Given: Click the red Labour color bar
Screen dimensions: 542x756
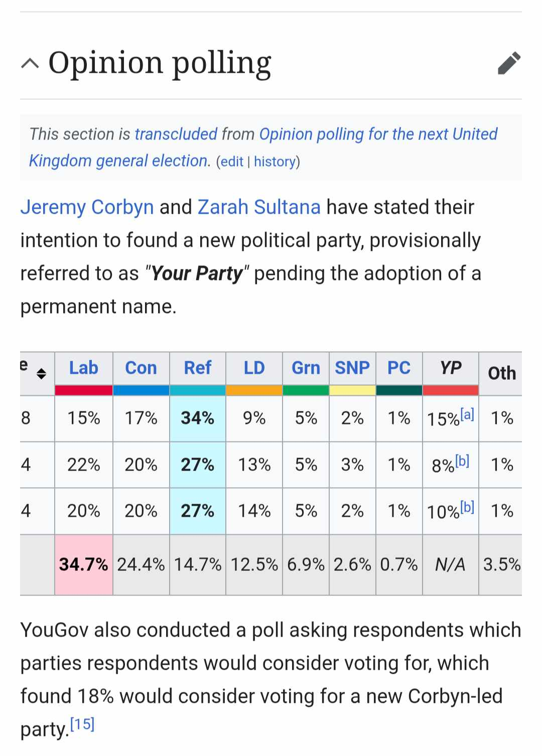Looking at the screenshot, I should click(84, 390).
